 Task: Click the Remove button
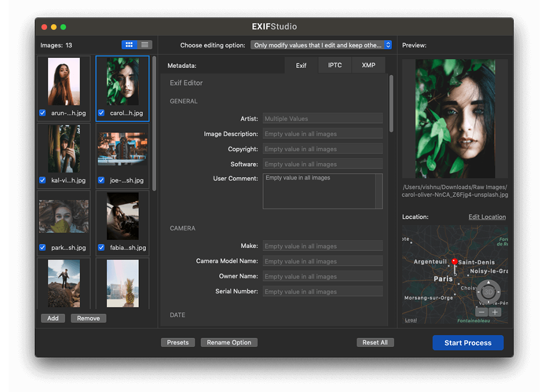coord(88,318)
